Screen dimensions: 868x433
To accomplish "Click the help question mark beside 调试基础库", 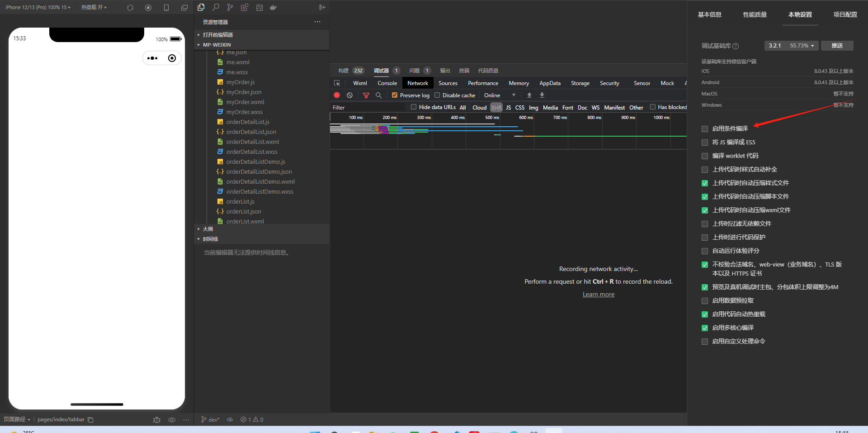I will pos(736,46).
